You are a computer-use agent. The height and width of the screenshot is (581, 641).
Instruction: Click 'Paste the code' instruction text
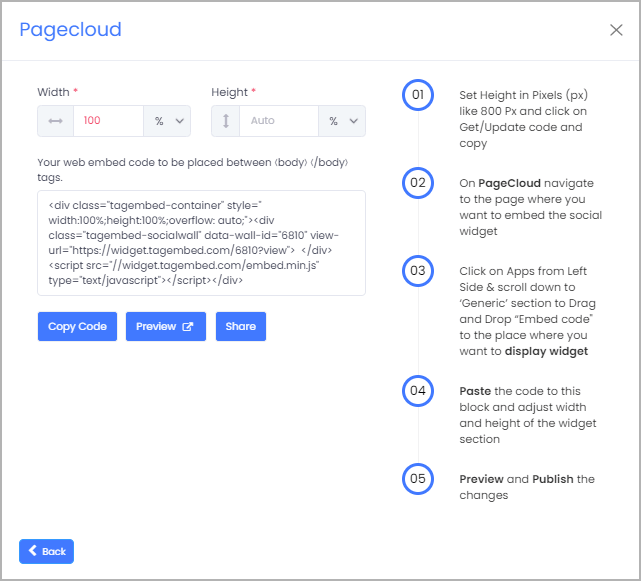coord(528,415)
